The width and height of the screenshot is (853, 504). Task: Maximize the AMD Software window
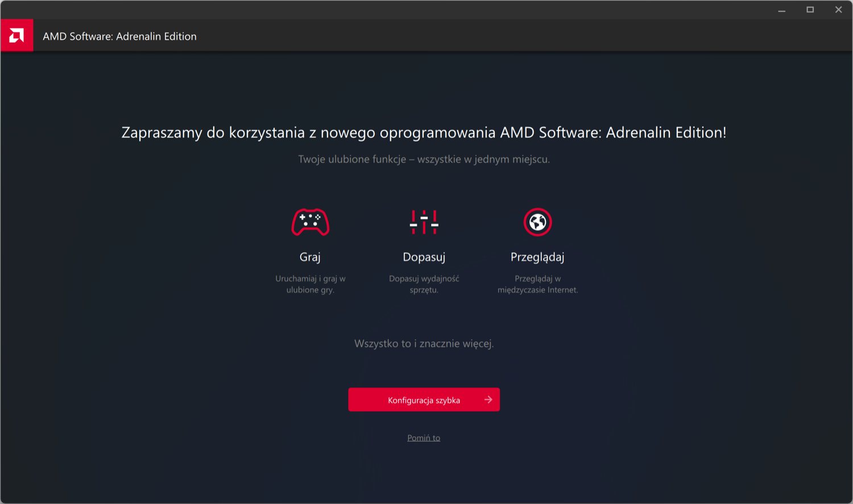pyautogui.click(x=810, y=10)
